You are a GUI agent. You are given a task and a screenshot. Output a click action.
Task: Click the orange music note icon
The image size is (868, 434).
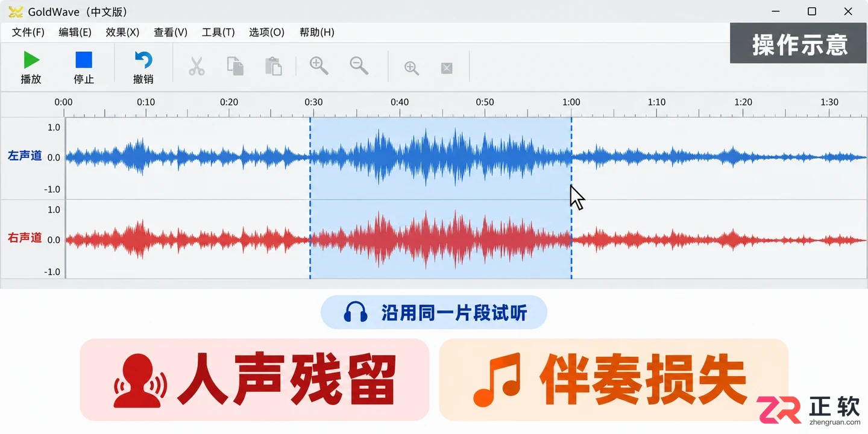tap(497, 380)
